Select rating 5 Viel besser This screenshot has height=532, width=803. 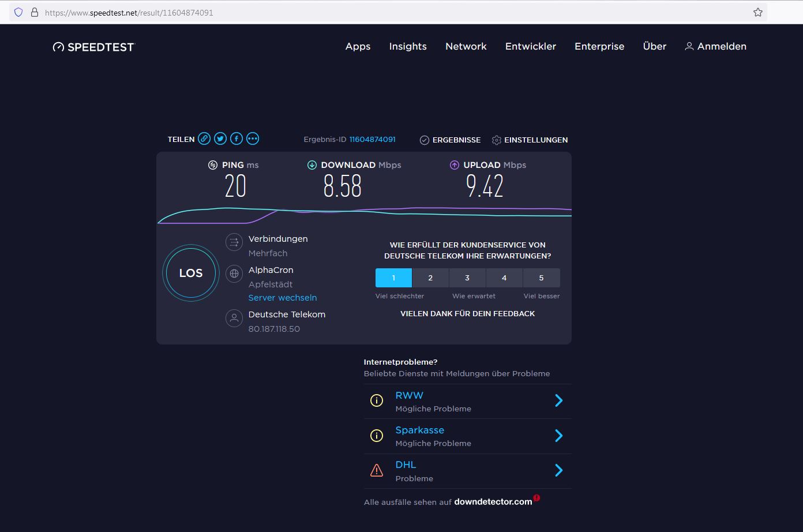(x=541, y=278)
